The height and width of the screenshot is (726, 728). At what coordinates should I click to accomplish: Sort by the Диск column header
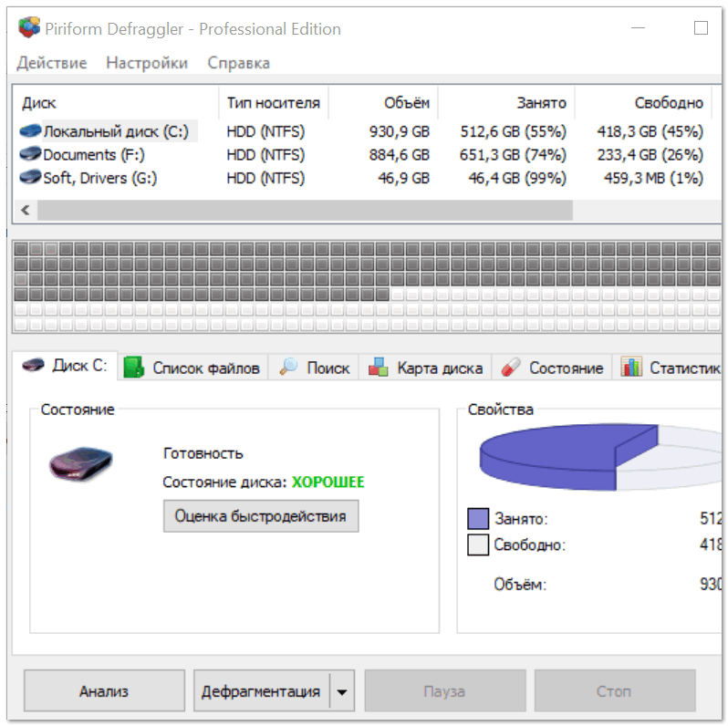[115, 102]
